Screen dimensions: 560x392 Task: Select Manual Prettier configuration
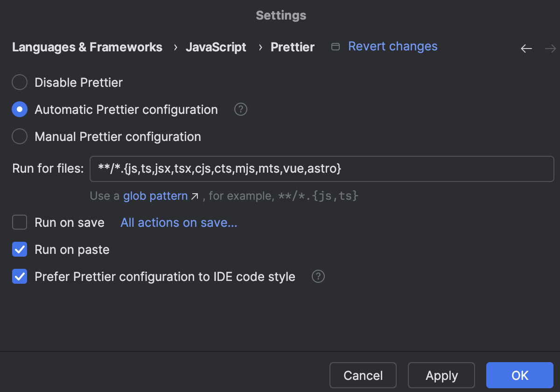[x=19, y=136]
